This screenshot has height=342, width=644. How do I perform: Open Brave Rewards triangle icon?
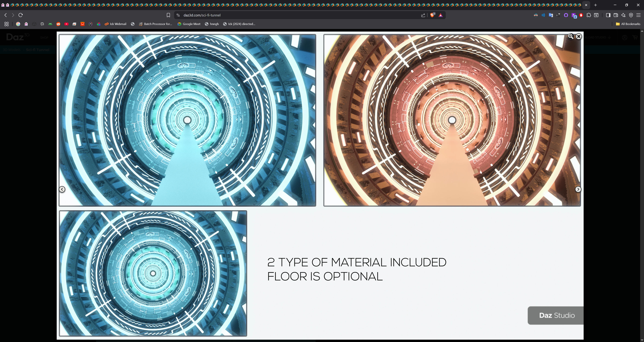point(441,15)
